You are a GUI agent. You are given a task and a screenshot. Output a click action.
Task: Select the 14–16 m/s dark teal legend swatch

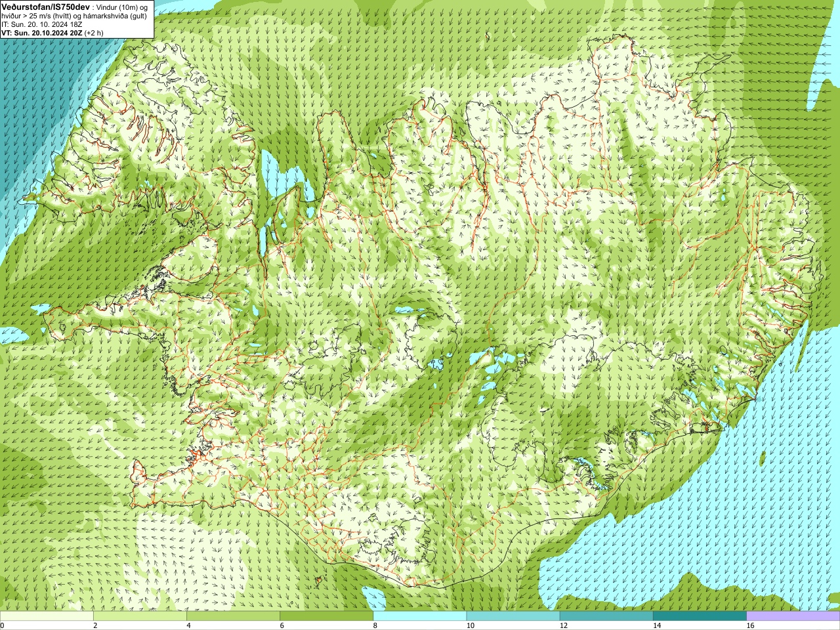coord(700,616)
